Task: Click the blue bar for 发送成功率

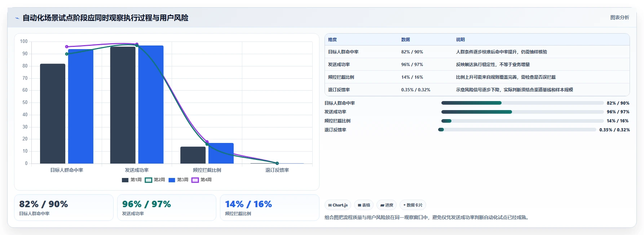Action: coord(151,105)
